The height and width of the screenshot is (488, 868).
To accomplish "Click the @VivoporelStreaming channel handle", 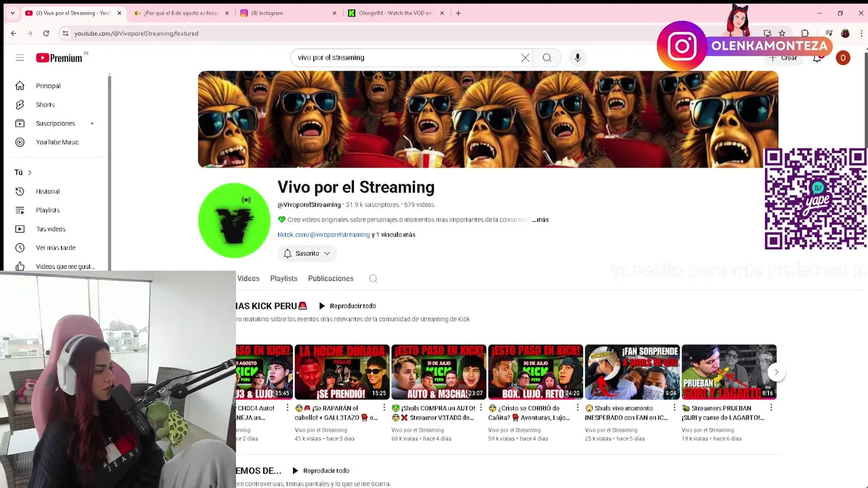I will (309, 205).
